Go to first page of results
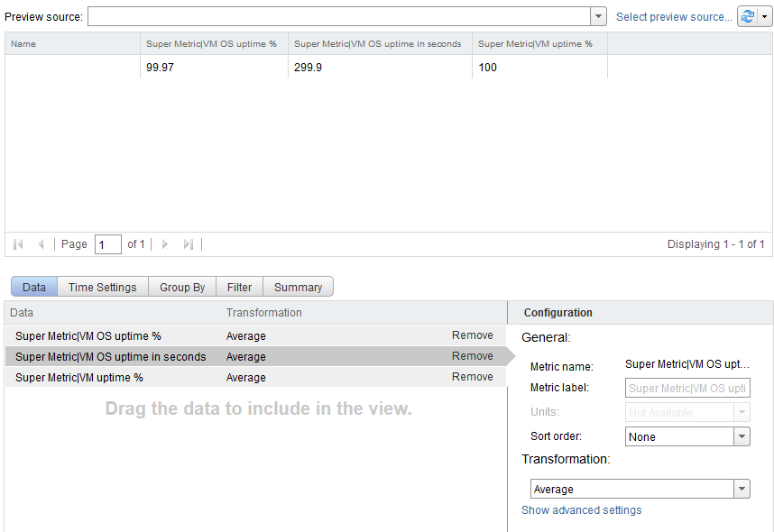Image resolution: width=774 pixels, height=532 pixels. point(18,244)
